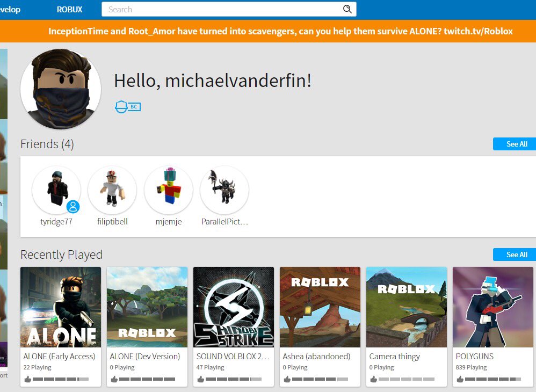Open friend tyridge77's avatar

[x=56, y=190]
